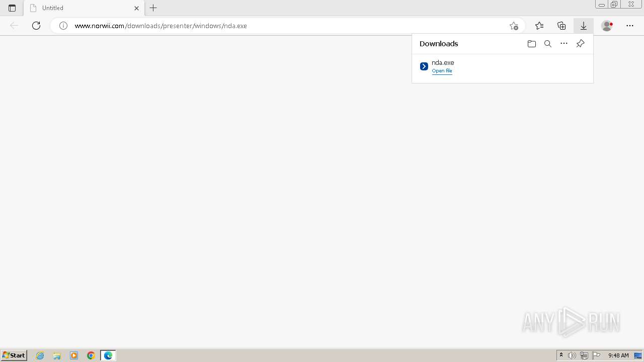
Task: Select the Untitled browser tab
Action: [x=84, y=8]
